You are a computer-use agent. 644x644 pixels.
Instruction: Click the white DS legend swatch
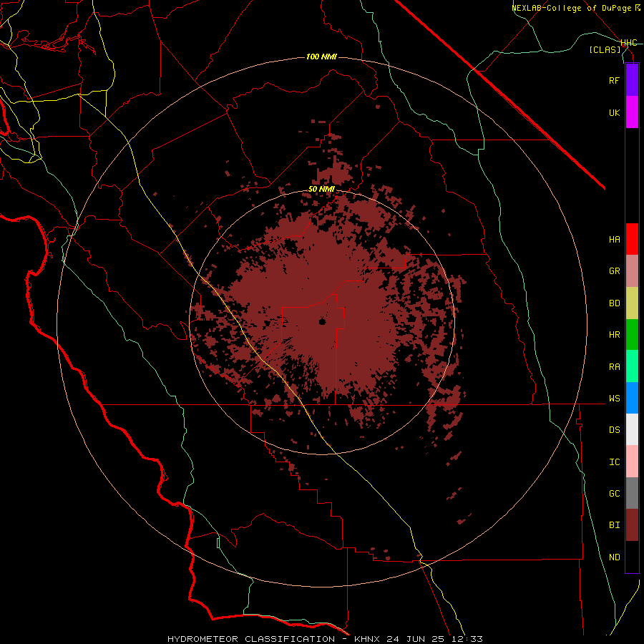click(x=632, y=429)
